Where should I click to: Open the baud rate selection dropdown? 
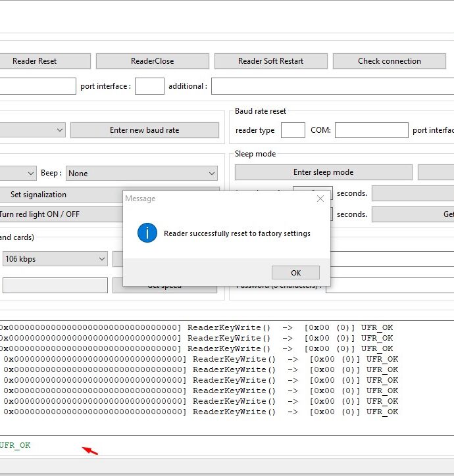32,130
